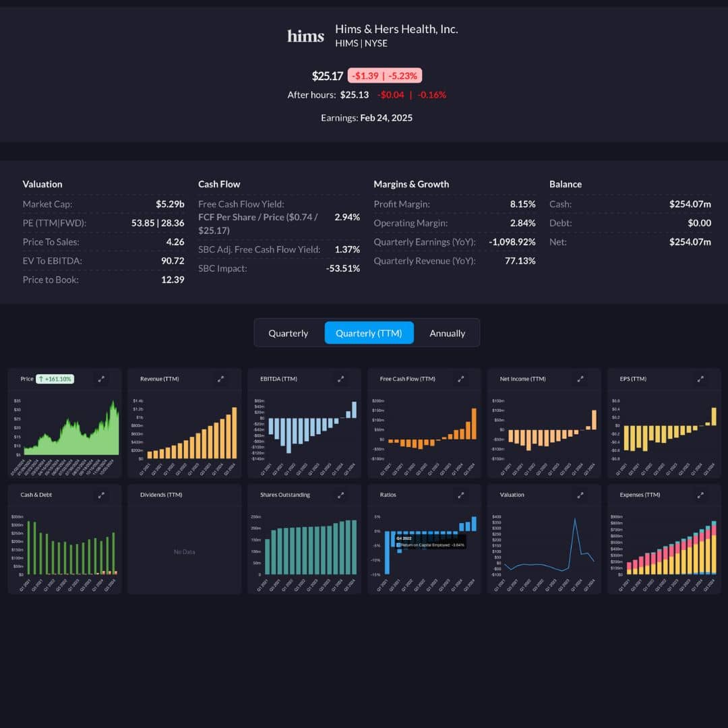This screenshot has height=728, width=728.
Task: Expand the Free Cash Flow (TTM) chart
Action: click(461, 379)
